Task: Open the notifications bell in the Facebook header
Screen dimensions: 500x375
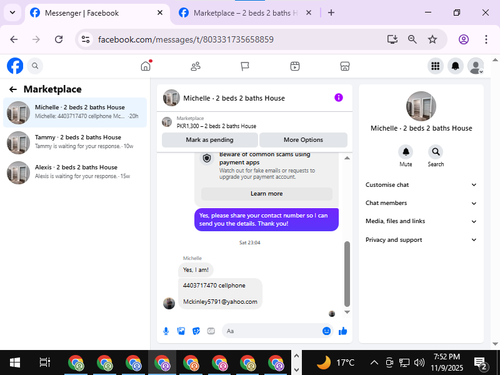Action: click(x=455, y=66)
